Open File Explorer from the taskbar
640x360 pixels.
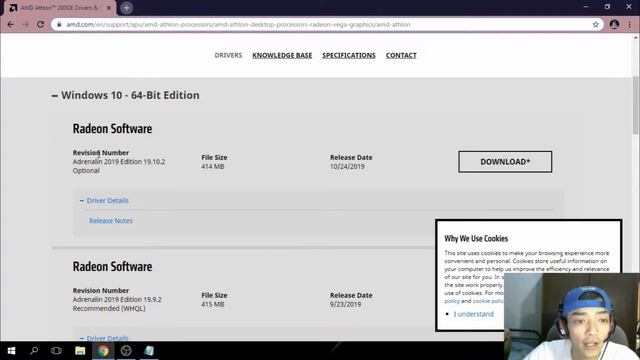80,351
